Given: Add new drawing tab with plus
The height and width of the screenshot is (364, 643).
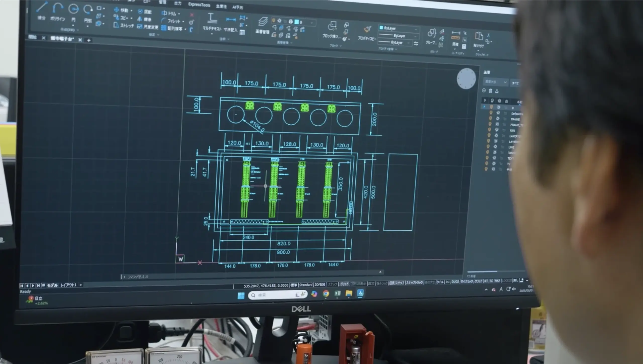Looking at the screenshot, I should click(89, 40).
